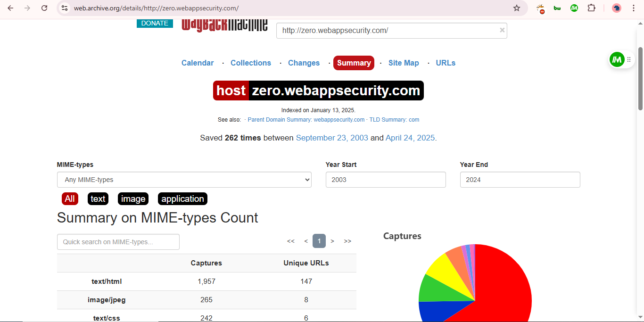Click the green IM extension icon in the toolbar
Screen dimensions: 644x322
574,8
